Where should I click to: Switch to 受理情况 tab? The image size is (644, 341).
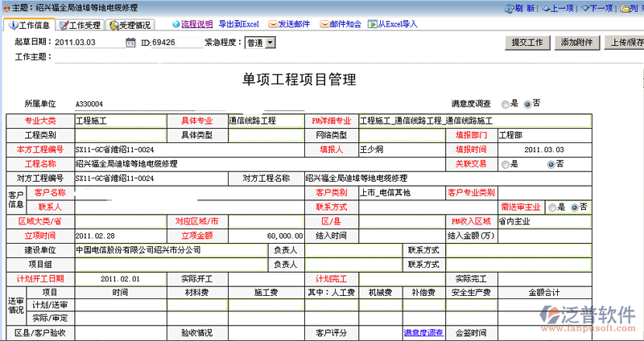click(x=133, y=25)
